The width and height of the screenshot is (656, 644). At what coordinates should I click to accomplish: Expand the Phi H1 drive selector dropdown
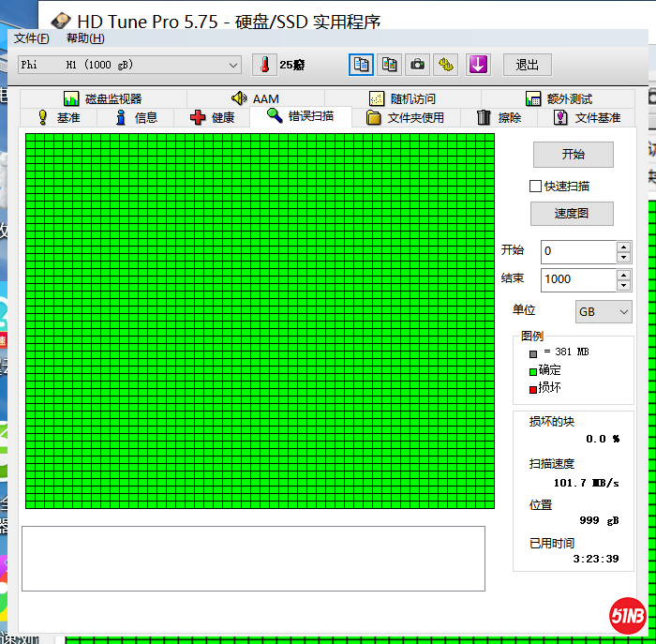129,65
